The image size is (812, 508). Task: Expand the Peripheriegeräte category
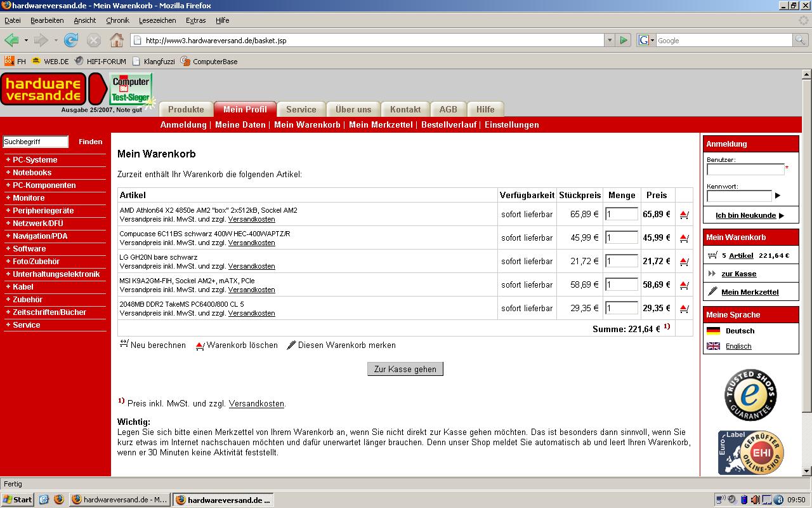point(43,211)
